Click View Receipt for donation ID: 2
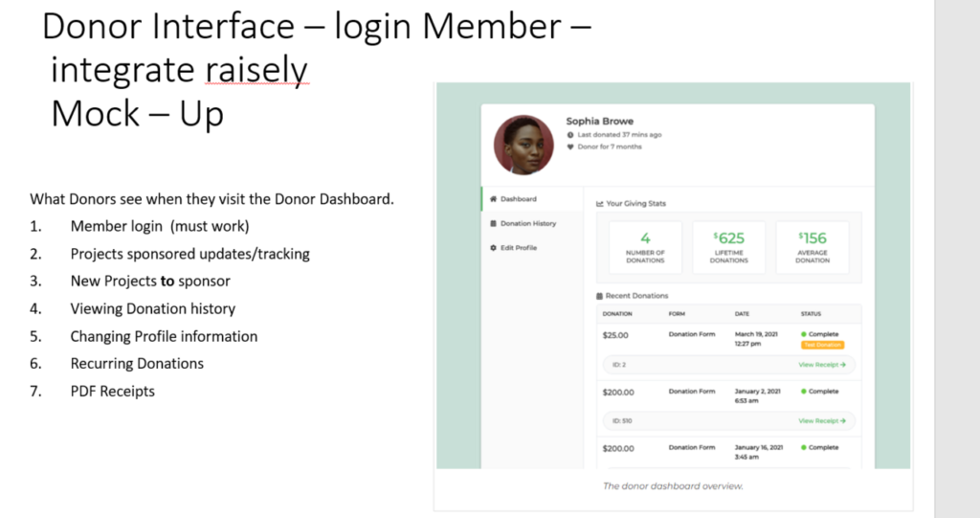Screen dimensions: 980x518 822,365
